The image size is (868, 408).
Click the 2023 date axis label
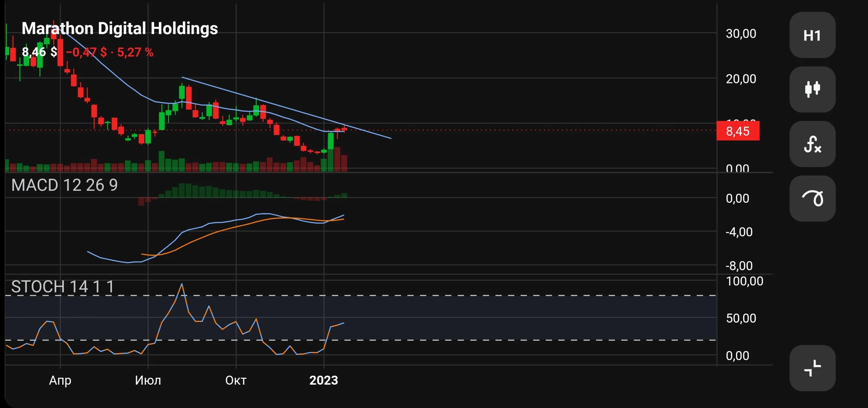323,380
